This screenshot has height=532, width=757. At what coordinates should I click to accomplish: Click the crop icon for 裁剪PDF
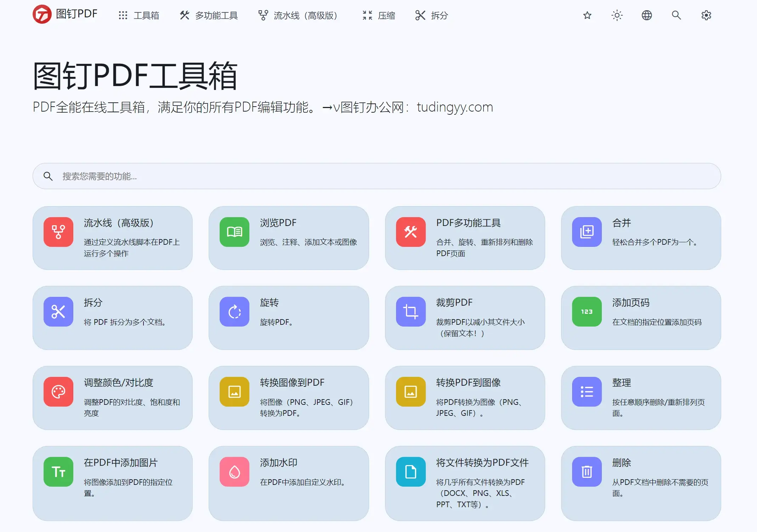(x=411, y=312)
